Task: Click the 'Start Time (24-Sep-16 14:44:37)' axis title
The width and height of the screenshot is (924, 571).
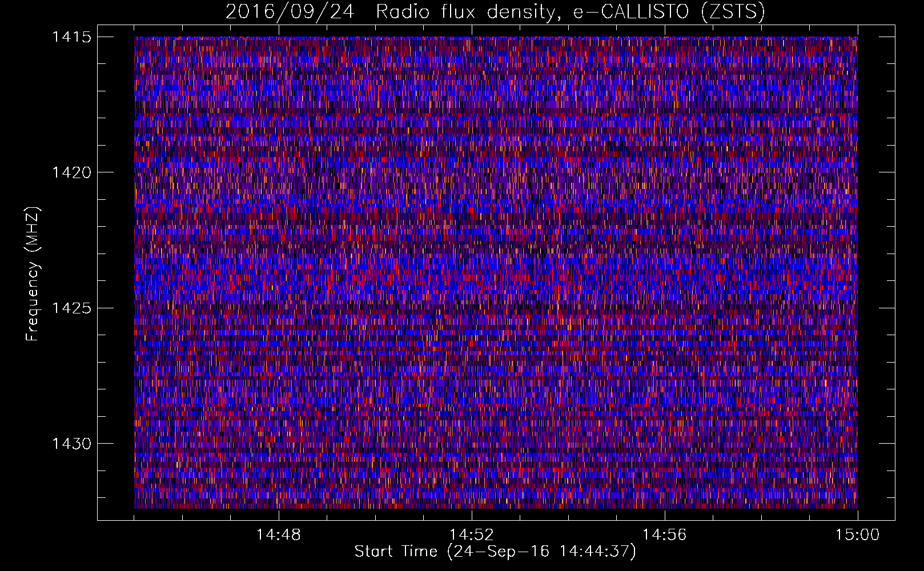Action: (495, 552)
